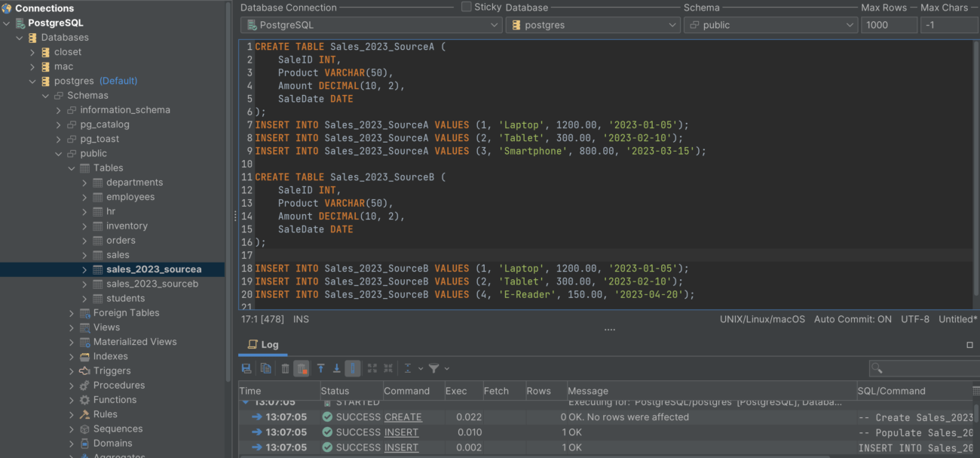
Task: Click the Copy log entries icon
Action: [265, 368]
